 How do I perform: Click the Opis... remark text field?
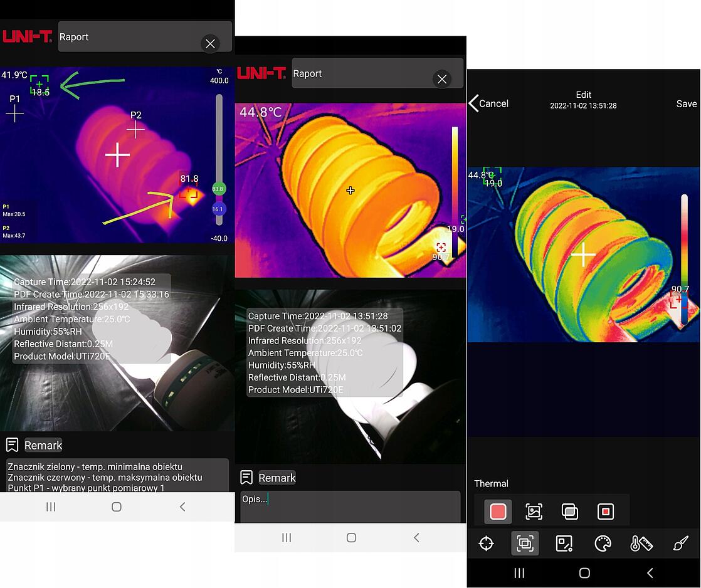[x=350, y=506]
